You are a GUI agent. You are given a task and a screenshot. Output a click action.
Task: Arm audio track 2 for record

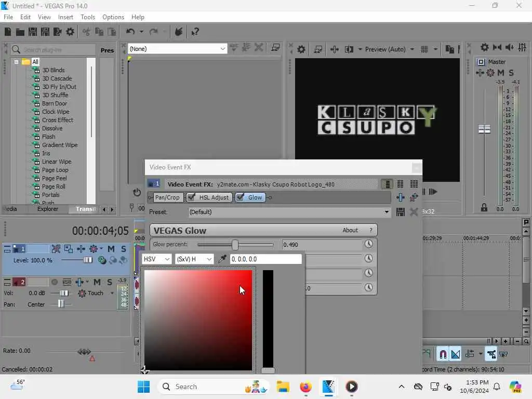(54, 282)
